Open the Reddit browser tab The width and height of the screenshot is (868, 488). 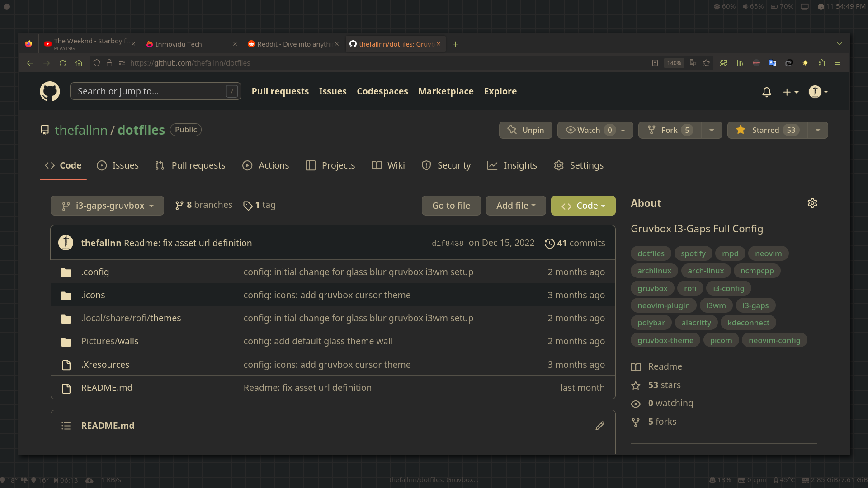[293, 44]
